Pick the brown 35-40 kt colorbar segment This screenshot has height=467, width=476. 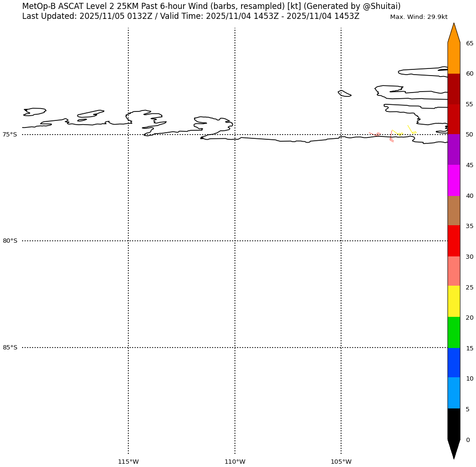tap(453, 211)
